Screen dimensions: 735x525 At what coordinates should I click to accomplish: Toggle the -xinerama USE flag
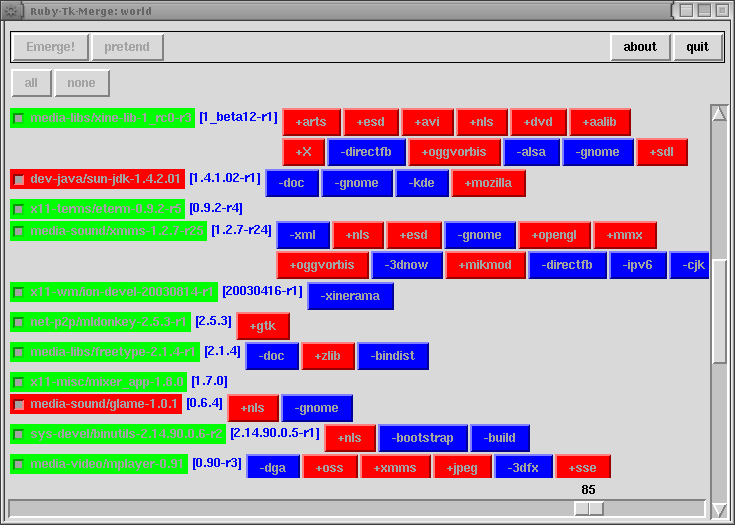(x=350, y=296)
